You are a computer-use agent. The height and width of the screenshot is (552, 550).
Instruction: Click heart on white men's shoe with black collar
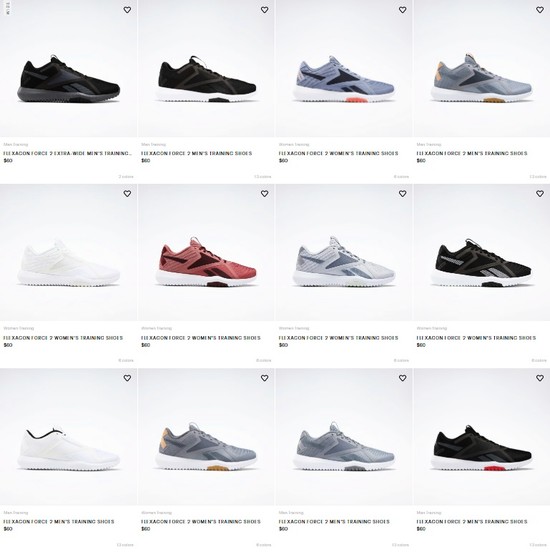(x=127, y=378)
